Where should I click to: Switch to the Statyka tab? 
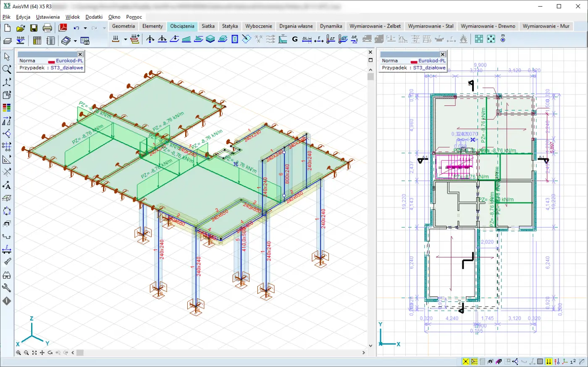pyautogui.click(x=230, y=26)
